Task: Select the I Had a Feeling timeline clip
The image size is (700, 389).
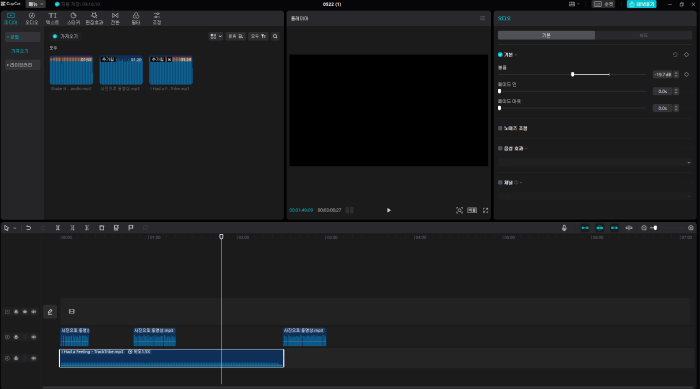Action: pyautogui.click(x=171, y=358)
